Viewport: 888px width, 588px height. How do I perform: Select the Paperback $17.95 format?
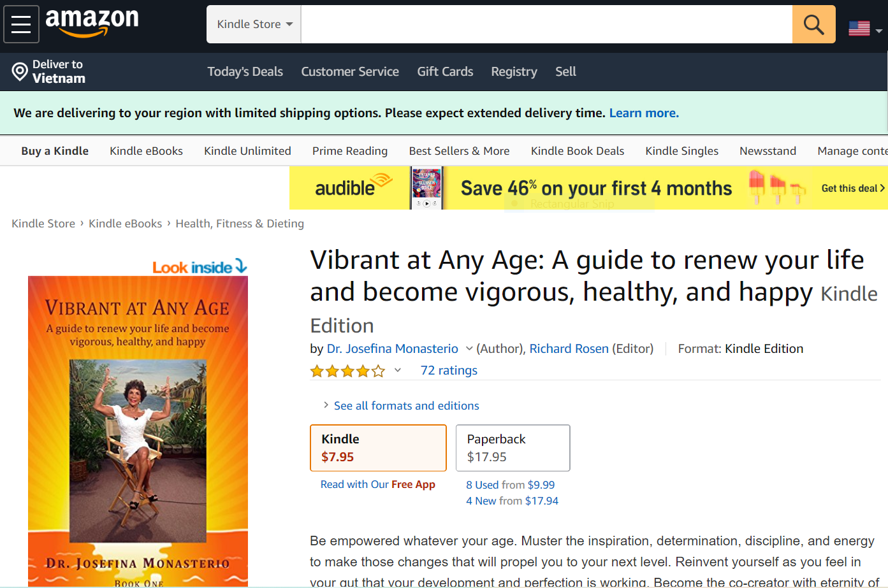pos(513,448)
